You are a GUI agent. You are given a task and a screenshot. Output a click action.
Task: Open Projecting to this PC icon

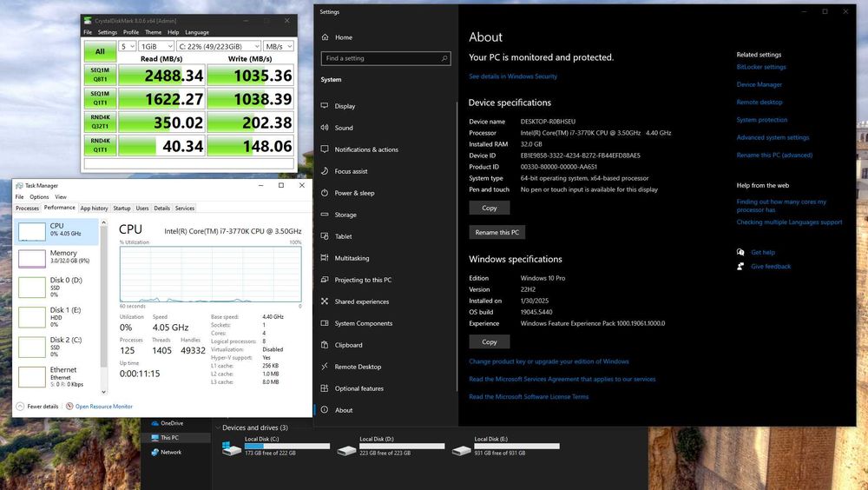325,280
